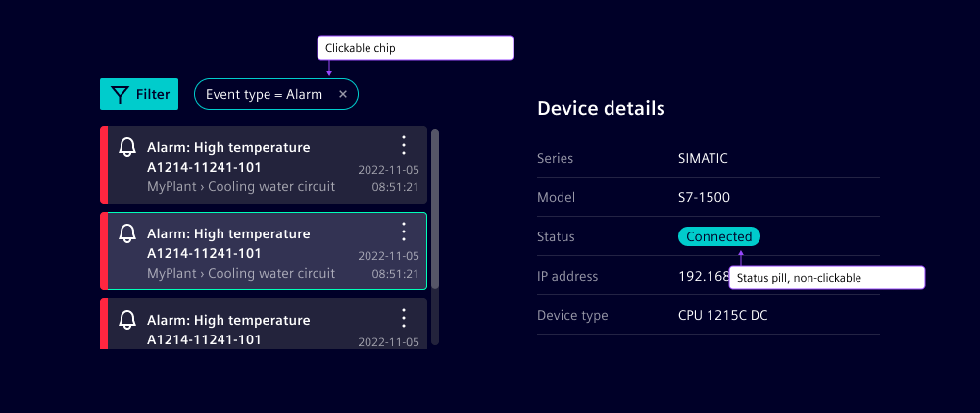Click the red severity bar on the first alarm
980x413 pixels.
tap(104, 165)
